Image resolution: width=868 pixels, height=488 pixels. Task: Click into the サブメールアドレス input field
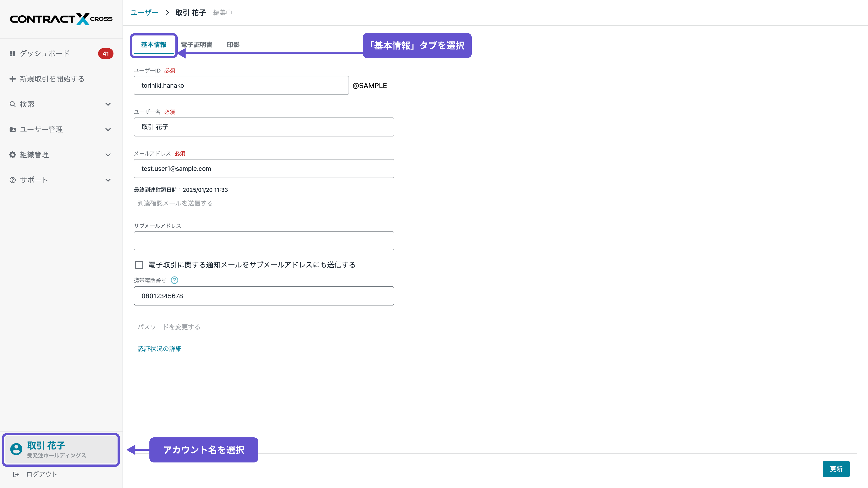pyautogui.click(x=264, y=241)
